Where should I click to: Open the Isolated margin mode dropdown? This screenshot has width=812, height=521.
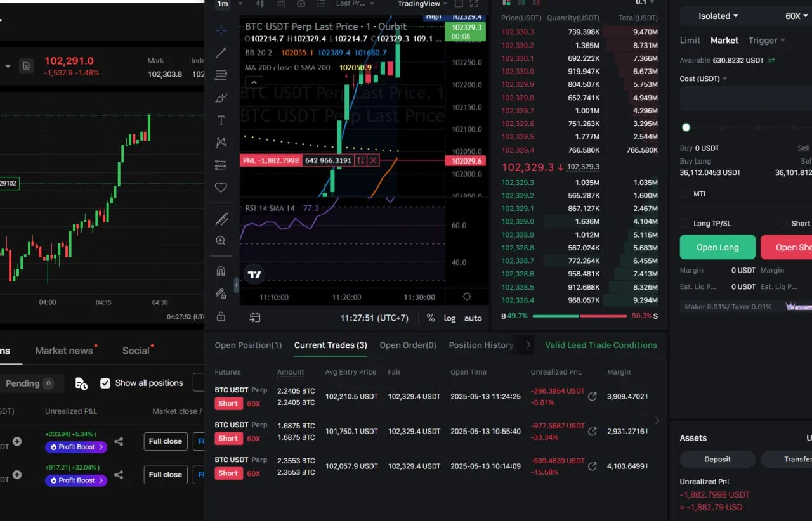[x=719, y=16]
